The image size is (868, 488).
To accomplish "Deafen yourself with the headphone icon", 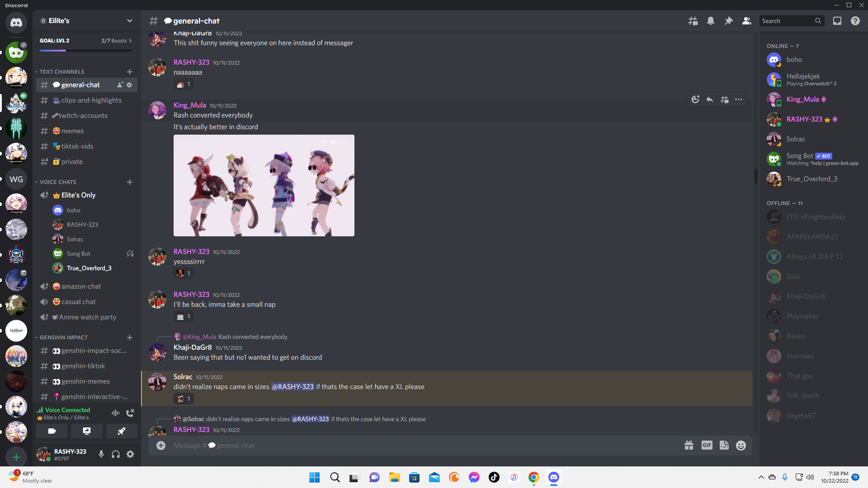I will 115,454.
